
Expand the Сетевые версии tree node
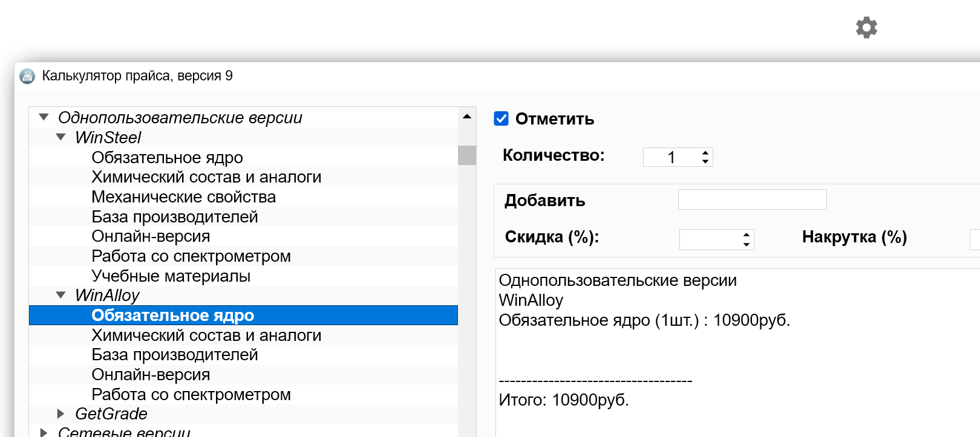(x=44, y=432)
